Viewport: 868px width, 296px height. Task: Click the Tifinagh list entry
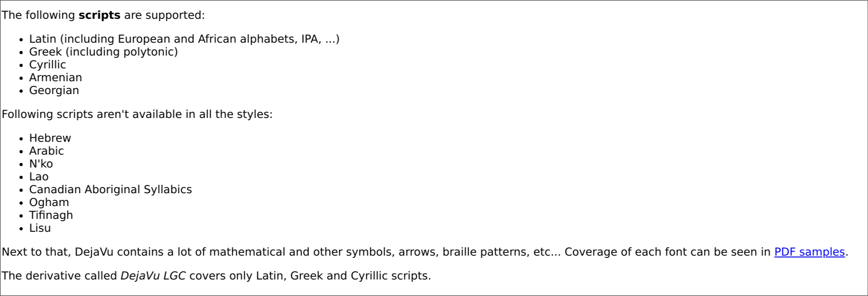click(x=51, y=215)
